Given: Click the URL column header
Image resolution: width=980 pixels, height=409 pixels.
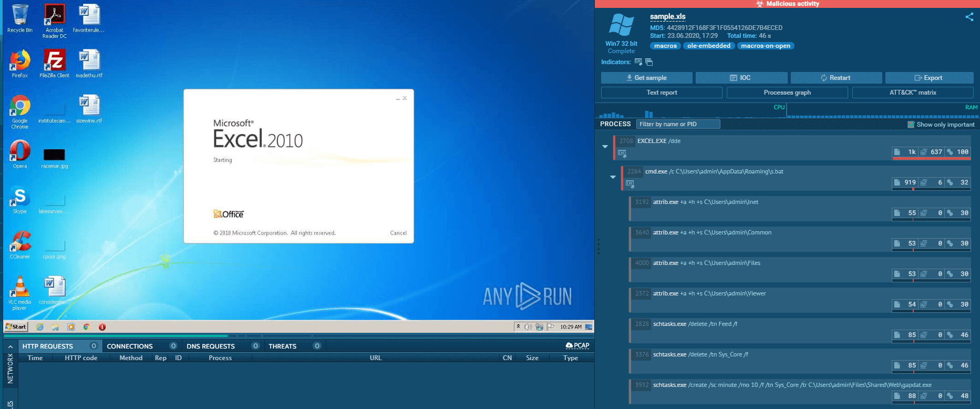Looking at the screenshot, I should pyautogui.click(x=375, y=358).
